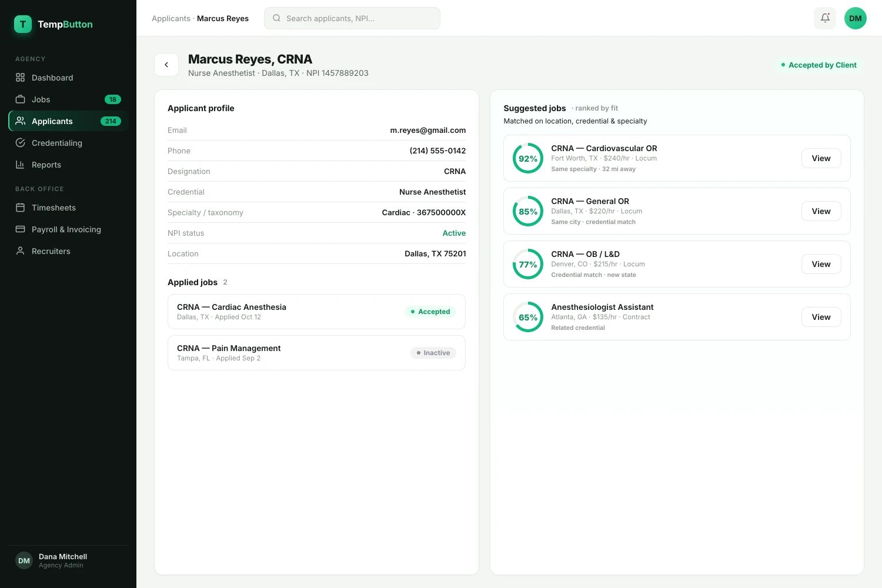View the CRNA — General OR job
882x588 pixels.
[x=821, y=211]
